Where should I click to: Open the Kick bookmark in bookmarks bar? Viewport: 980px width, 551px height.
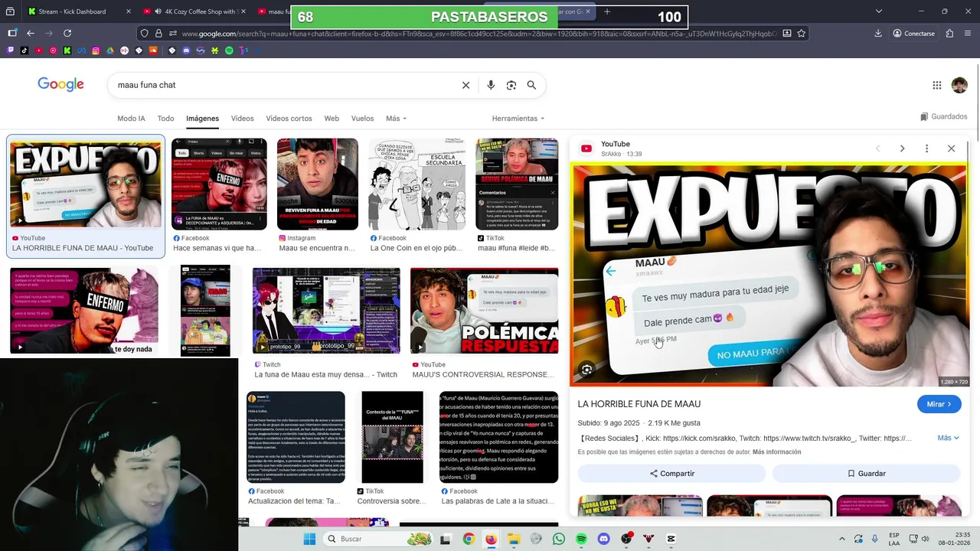tap(67, 51)
